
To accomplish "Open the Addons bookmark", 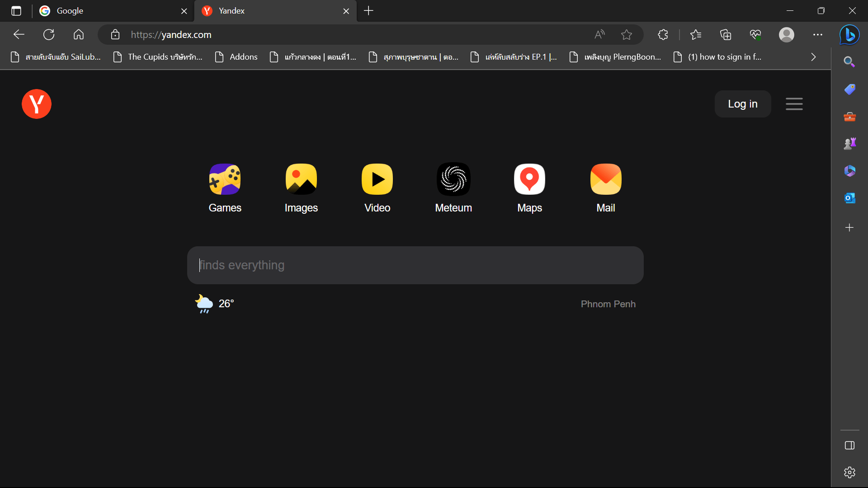I will tap(236, 57).
